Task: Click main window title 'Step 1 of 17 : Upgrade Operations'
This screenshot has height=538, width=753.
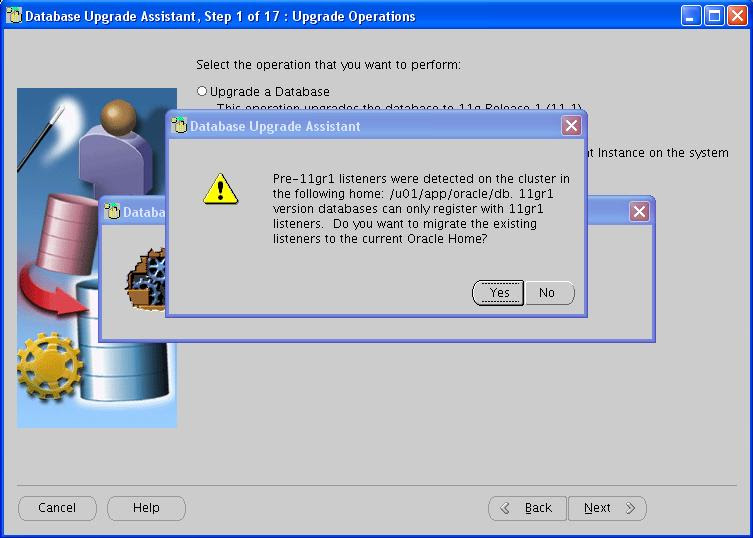Action: click(310, 16)
